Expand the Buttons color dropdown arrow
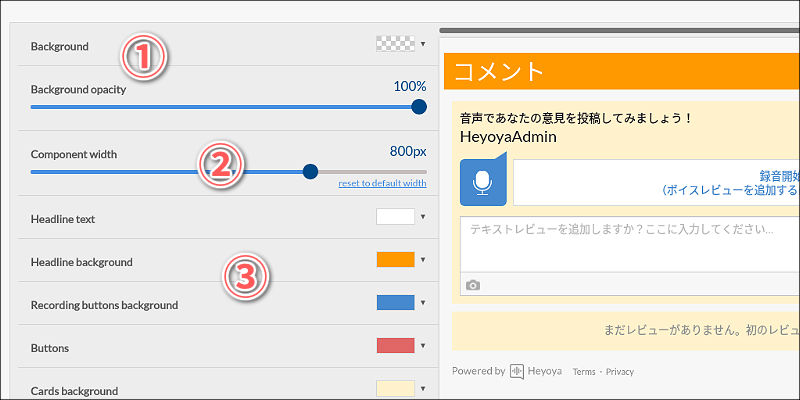 point(422,345)
